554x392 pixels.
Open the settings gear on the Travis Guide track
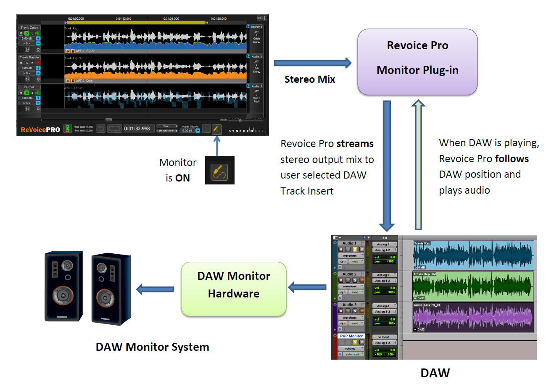point(38,49)
